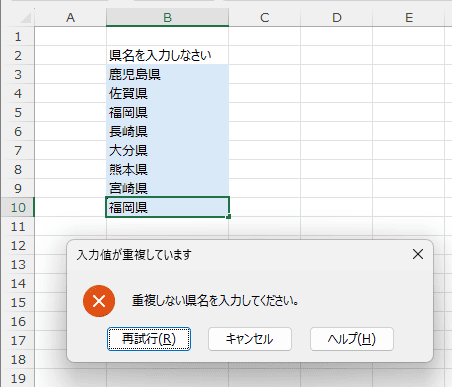The image size is (452, 387).
Task: Select column A header
Action: tap(70, 17)
